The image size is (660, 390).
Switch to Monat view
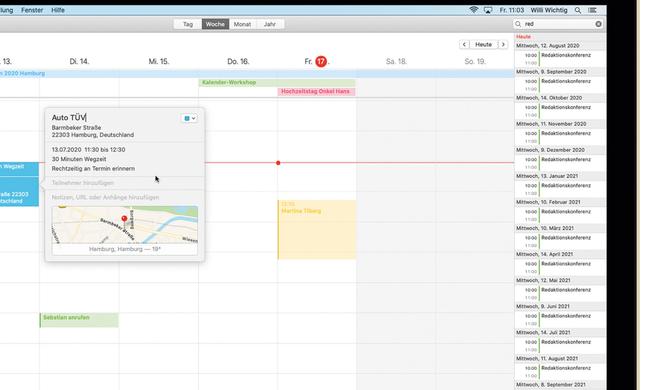(242, 24)
